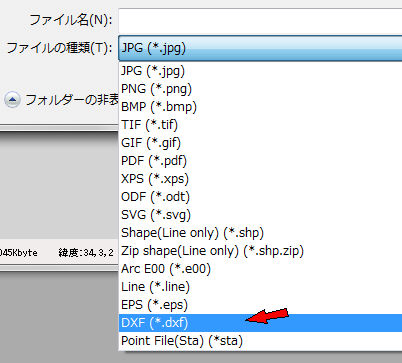Choose ODF (*.odt) in the list
Viewport: 402px width, 363px height.
click(x=260, y=197)
